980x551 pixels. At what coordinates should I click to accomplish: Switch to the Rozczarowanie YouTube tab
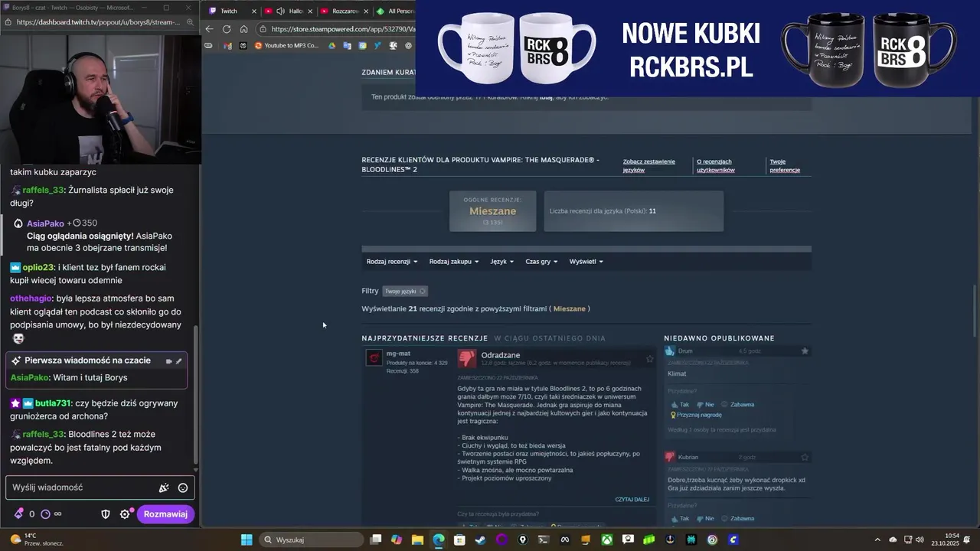(343, 11)
